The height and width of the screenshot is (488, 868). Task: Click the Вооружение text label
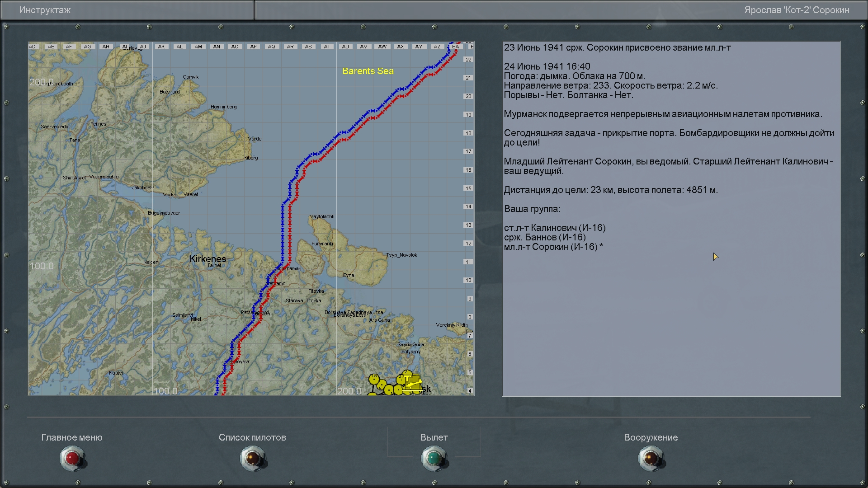(651, 437)
